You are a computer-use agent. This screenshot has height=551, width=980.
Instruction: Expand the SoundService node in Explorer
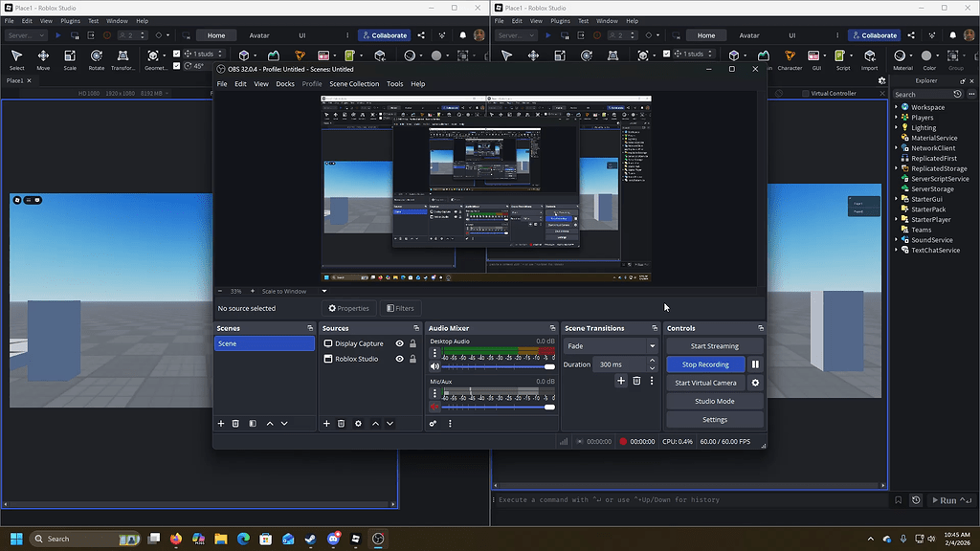896,240
